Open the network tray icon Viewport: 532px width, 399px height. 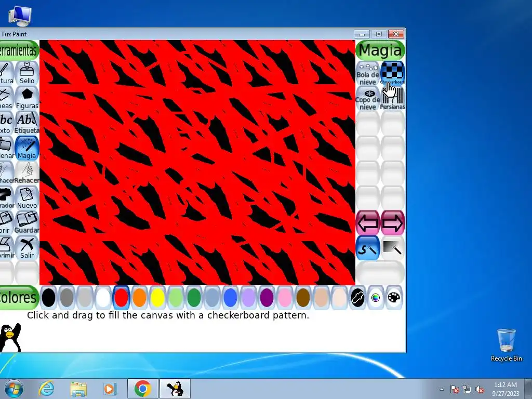[x=467, y=389]
